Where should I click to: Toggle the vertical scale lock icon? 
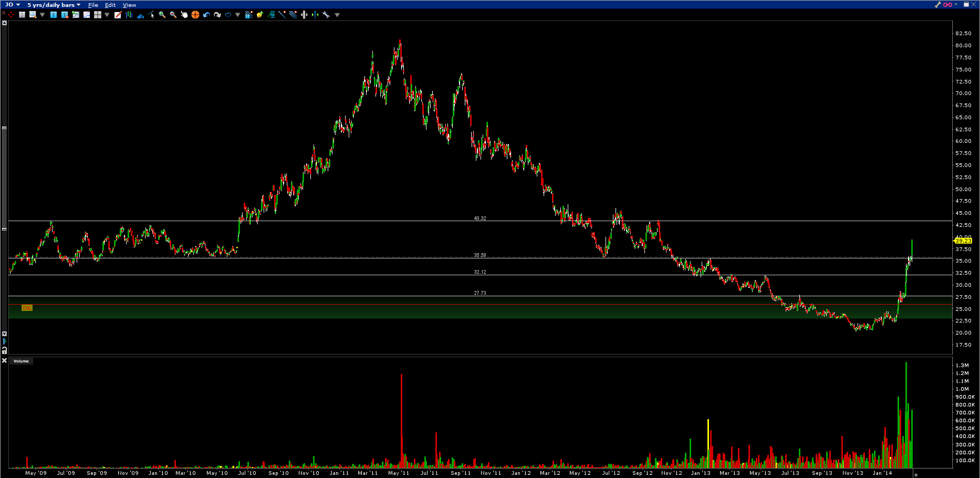click(4, 350)
